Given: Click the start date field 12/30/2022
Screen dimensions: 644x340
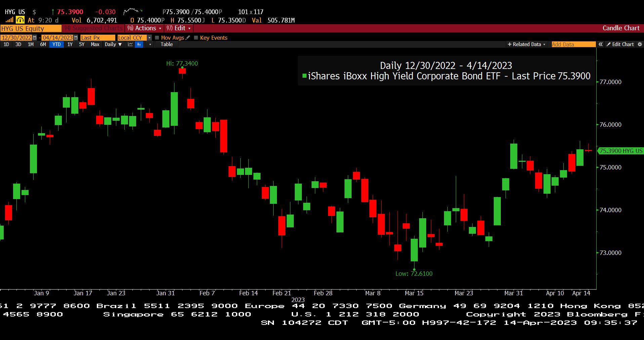Looking at the screenshot, I should click(16, 38).
